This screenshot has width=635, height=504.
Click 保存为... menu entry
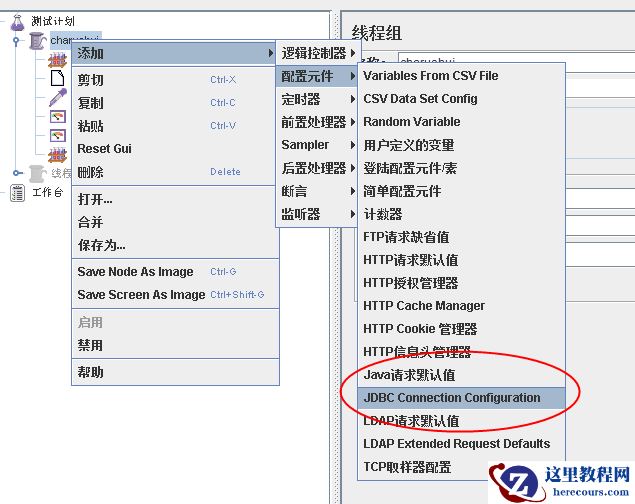[x=175, y=245]
